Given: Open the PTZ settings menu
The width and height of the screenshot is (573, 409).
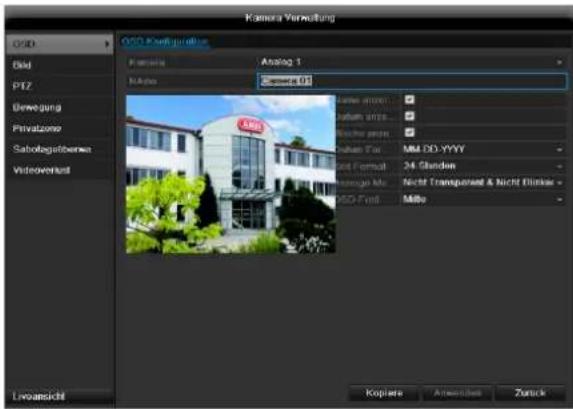Looking at the screenshot, I should tap(60, 86).
